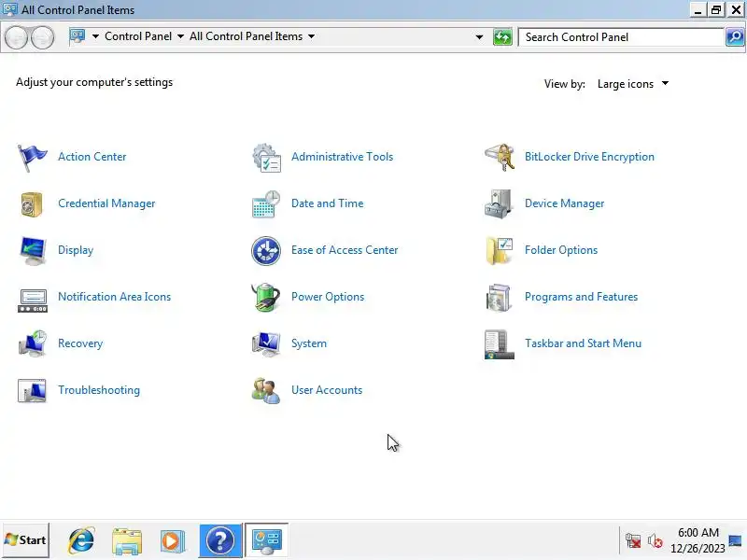Click the Show Desktop tray icon
Viewport: 747px width, 560px height.
(x=735, y=541)
